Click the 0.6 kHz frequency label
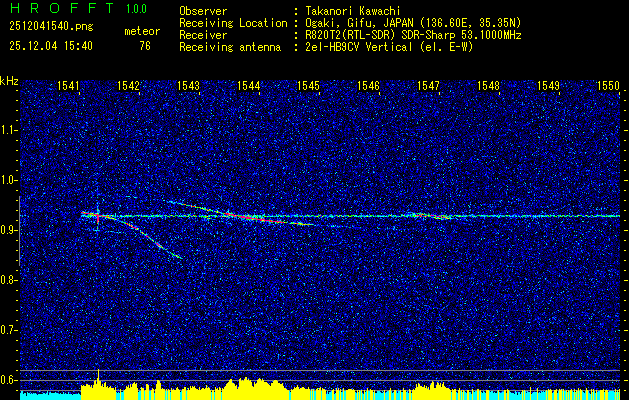This screenshot has height=400, width=629. coord(8,380)
